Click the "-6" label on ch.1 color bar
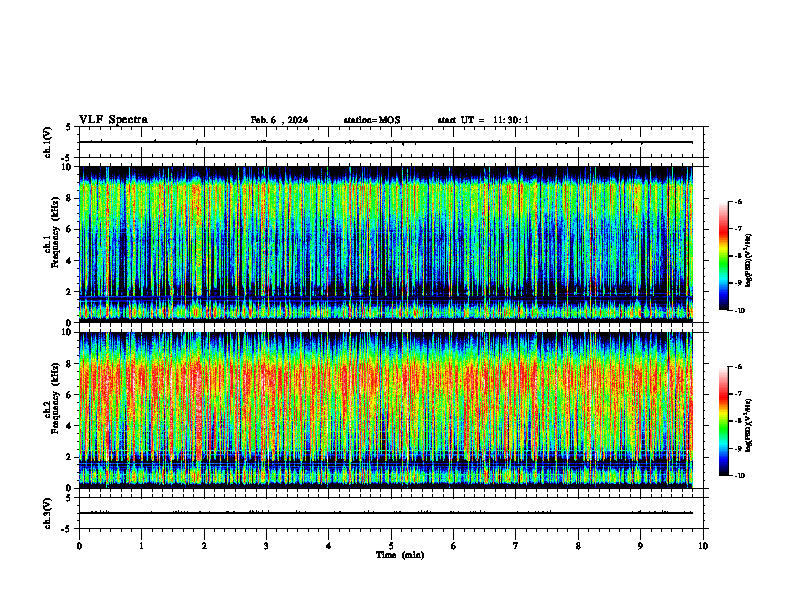This screenshot has height=612, width=792. [x=739, y=202]
